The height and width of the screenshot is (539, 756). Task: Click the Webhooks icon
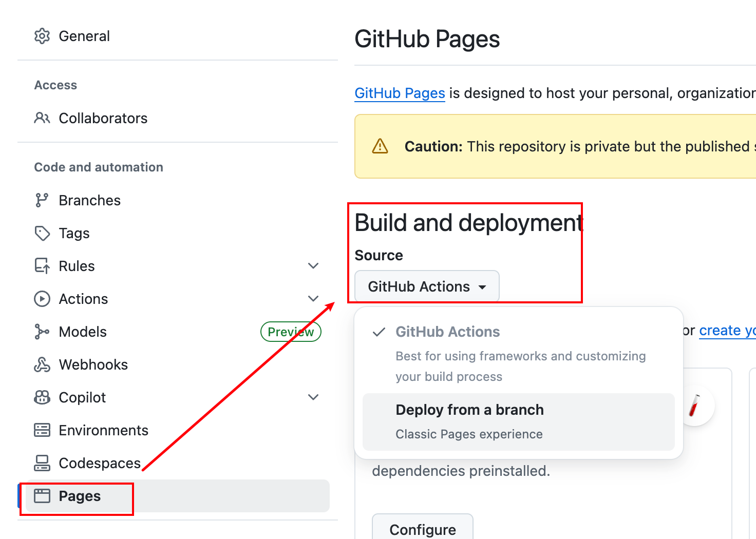pos(42,364)
